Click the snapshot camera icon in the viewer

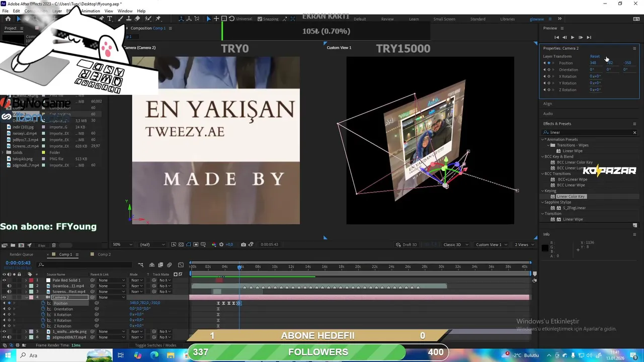click(x=244, y=244)
